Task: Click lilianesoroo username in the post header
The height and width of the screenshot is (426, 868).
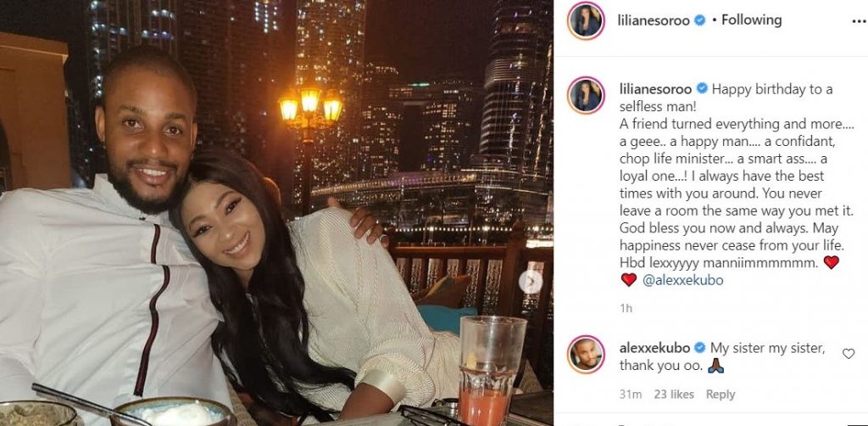Action: (654, 20)
